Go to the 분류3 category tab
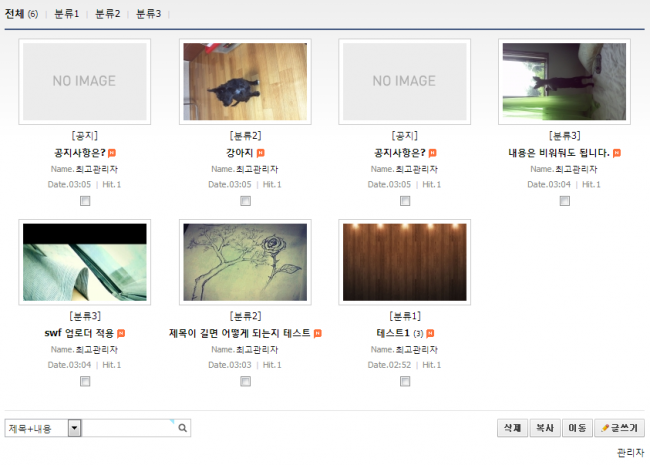650x465 pixels. [148, 14]
